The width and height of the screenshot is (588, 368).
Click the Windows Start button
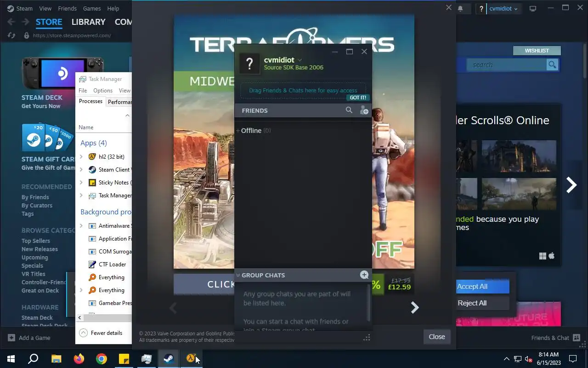11,359
